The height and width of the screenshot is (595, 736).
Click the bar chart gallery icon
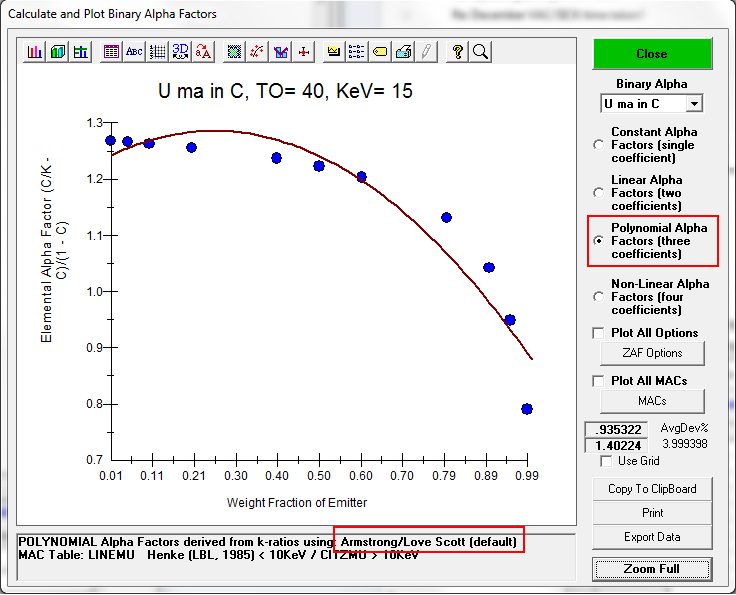[x=35, y=52]
